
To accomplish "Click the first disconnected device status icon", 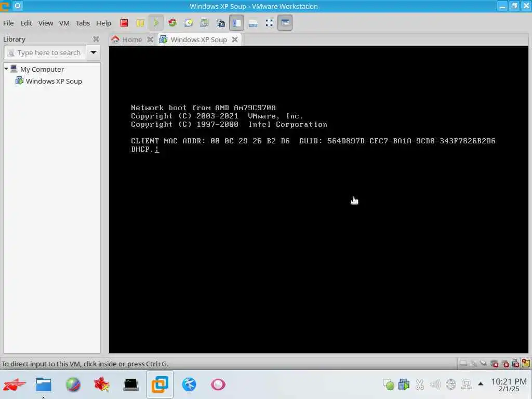I will coord(495,363).
